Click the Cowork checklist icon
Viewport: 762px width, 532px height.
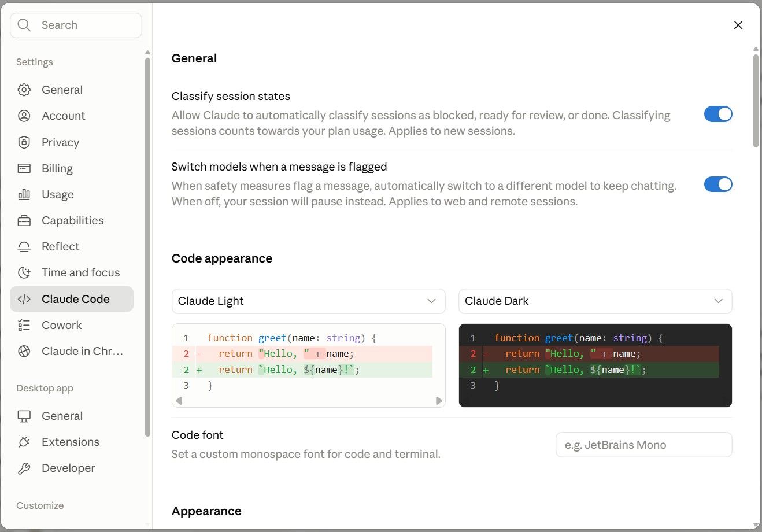point(24,325)
